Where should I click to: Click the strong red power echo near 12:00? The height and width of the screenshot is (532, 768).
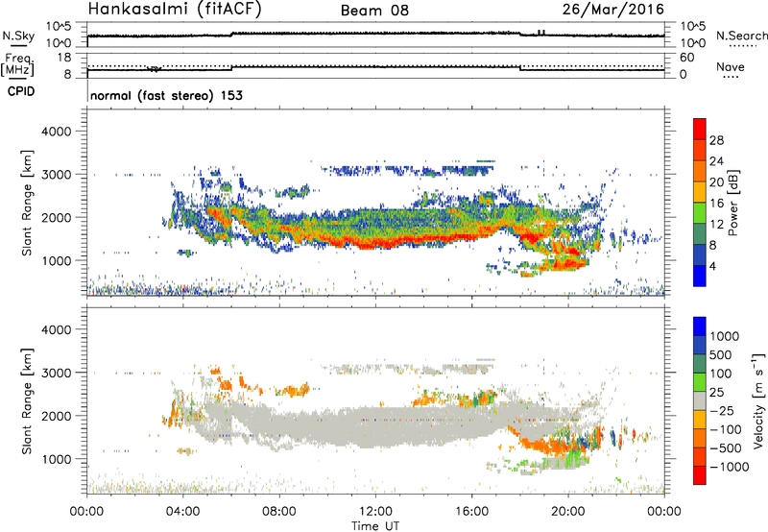pyautogui.click(x=377, y=241)
